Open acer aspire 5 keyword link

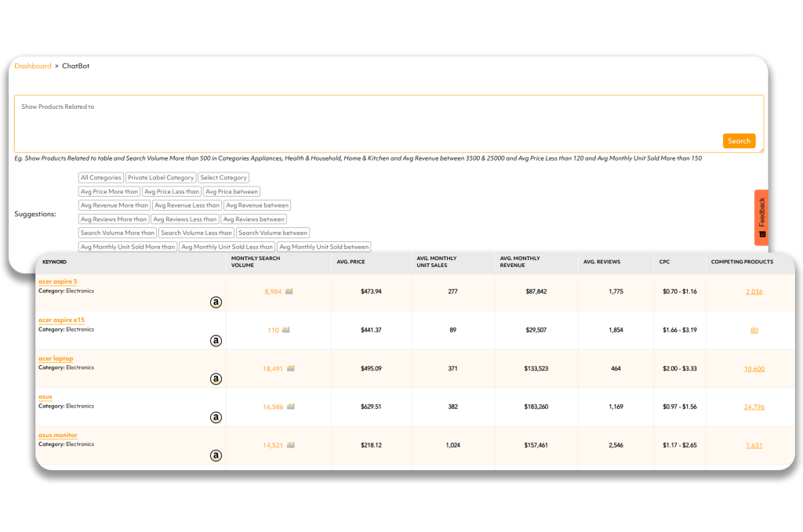pyautogui.click(x=58, y=281)
